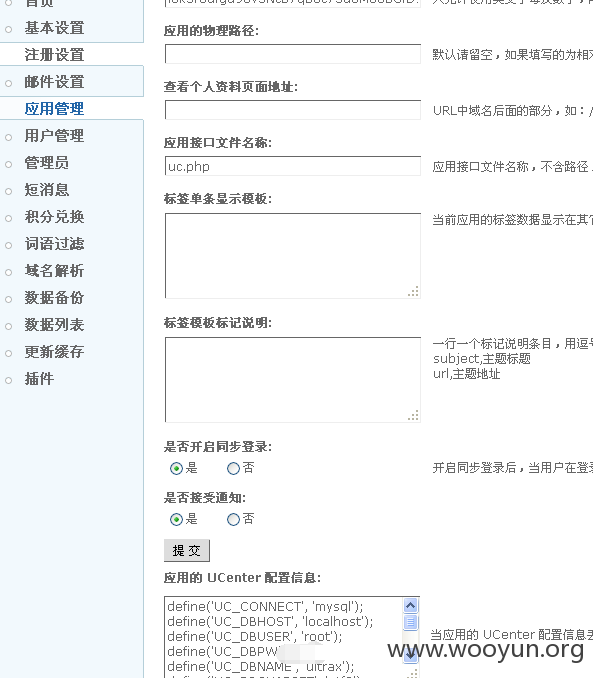The image size is (593, 678).
Task: Open 积分兑换 in the sidebar
Action: tap(54, 217)
